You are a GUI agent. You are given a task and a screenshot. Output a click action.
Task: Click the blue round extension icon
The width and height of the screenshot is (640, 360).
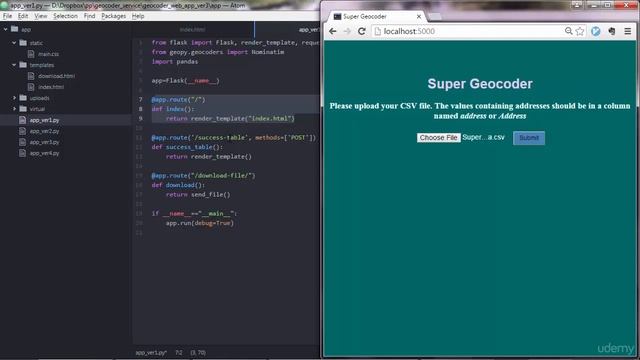pos(596,31)
